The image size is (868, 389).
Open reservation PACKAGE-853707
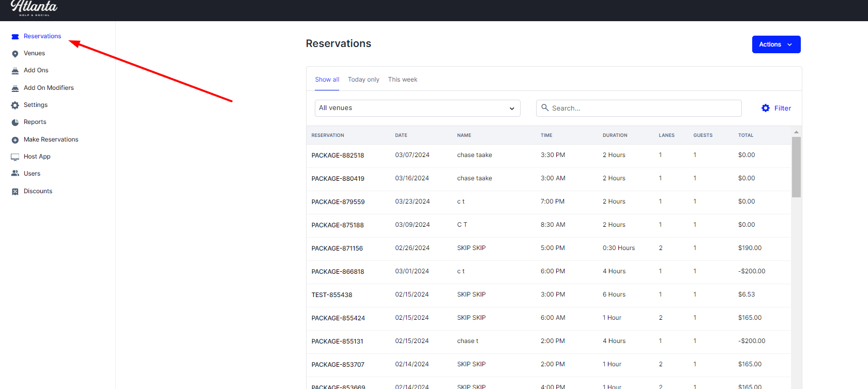click(338, 365)
